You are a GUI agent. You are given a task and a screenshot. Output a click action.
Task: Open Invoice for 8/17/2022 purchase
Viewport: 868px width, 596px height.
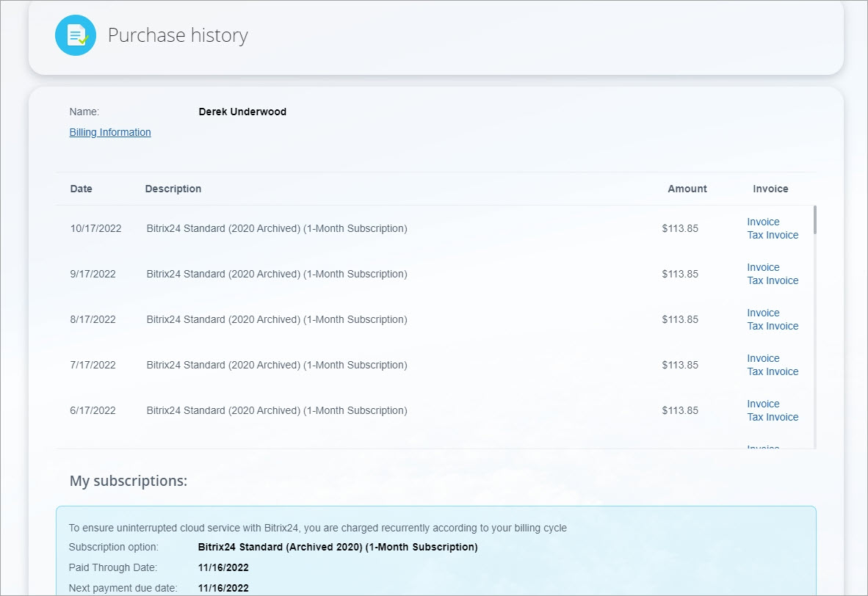pyautogui.click(x=763, y=313)
